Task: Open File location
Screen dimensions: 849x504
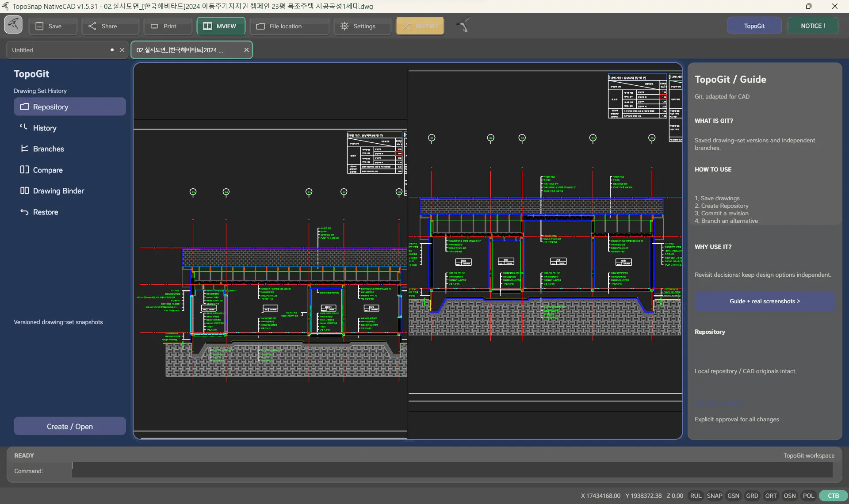Action: (x=289, y=26)
